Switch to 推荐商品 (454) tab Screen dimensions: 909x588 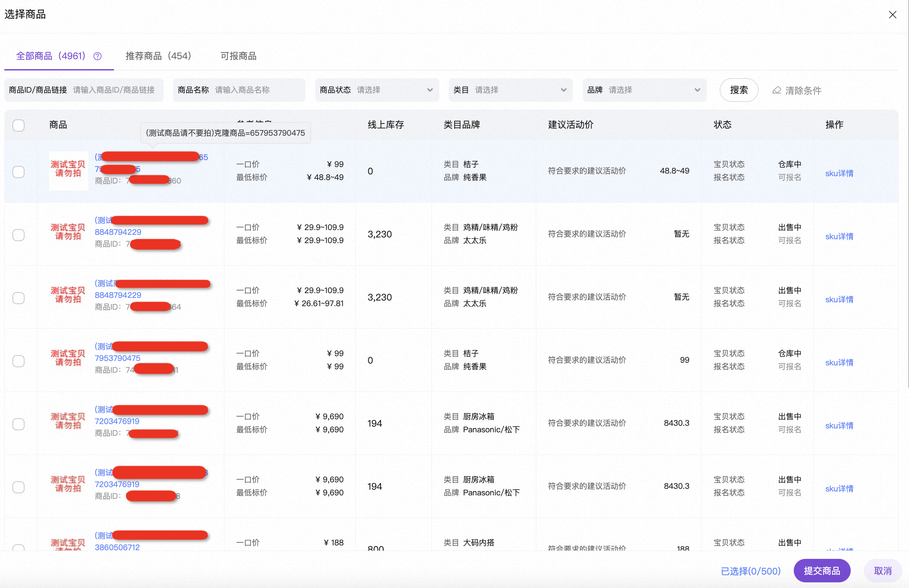tap(158, 56)
